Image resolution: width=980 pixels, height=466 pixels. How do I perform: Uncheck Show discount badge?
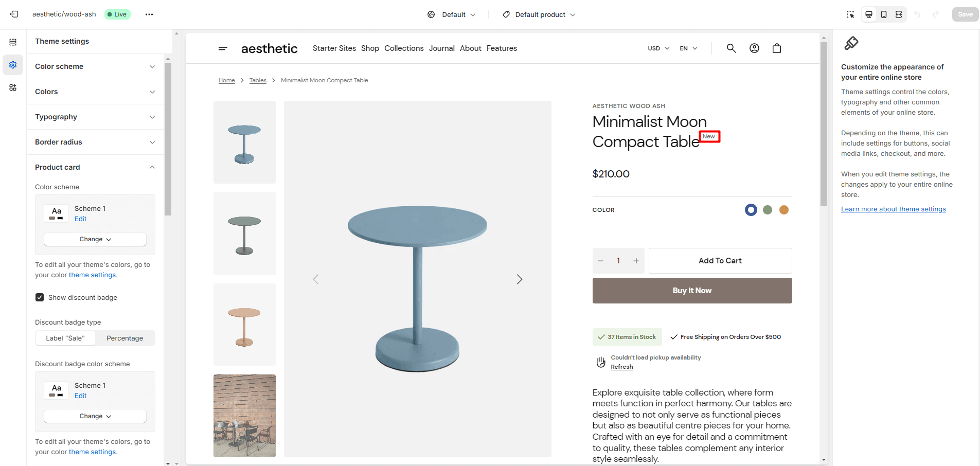[40, 297]
